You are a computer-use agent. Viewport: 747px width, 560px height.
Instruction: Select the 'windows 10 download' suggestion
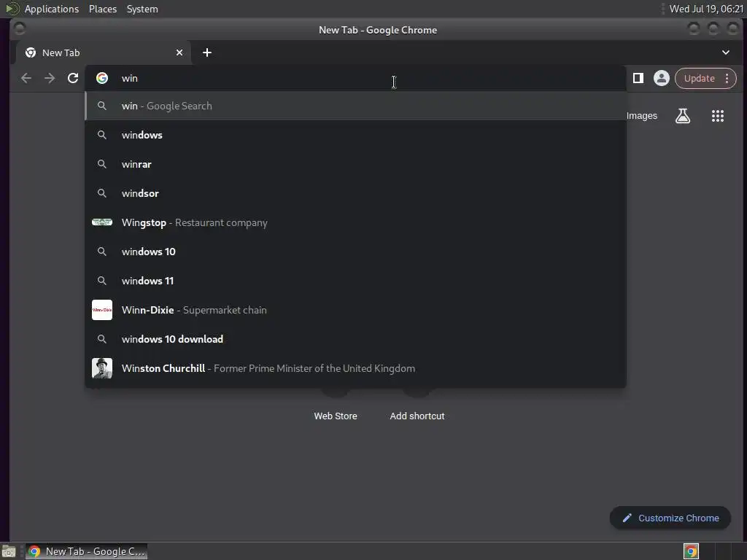click(355, 338)
